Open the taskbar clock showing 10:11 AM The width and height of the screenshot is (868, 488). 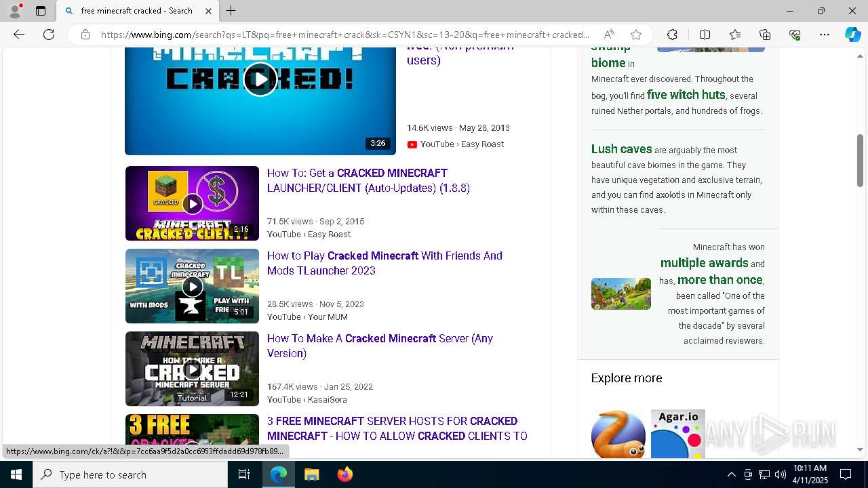pyautogui.click(x=810, y=474)
